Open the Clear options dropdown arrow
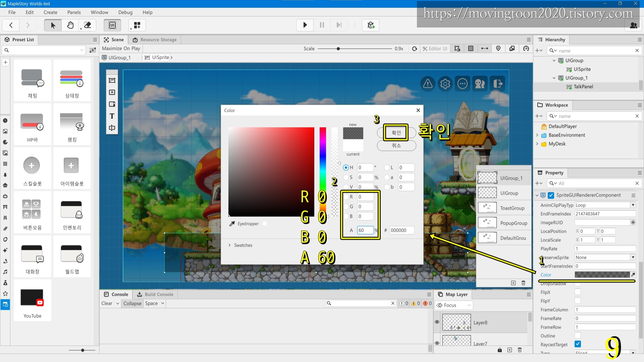 pyautogui.click(x=118, y=303)
